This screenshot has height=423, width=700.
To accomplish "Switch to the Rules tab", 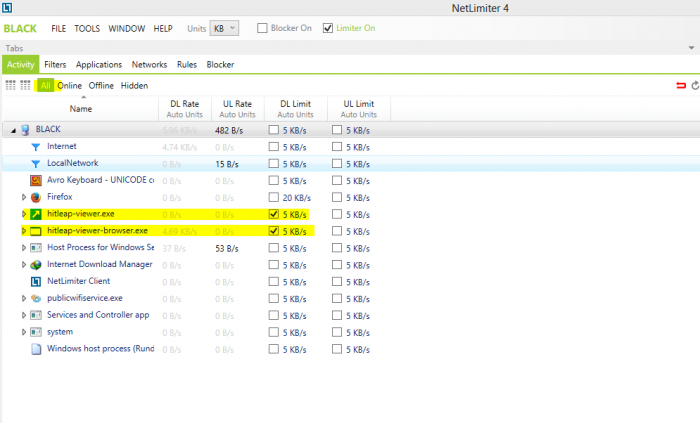I will [187, 65].
